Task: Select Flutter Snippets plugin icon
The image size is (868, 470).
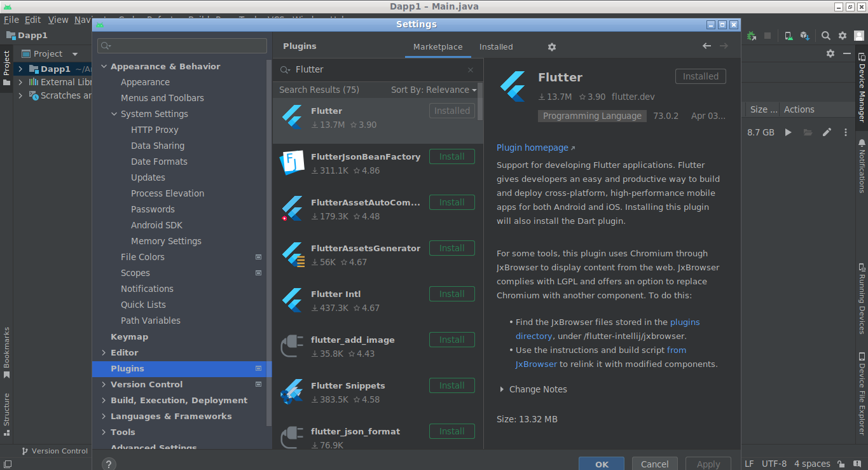Action: 292,392
